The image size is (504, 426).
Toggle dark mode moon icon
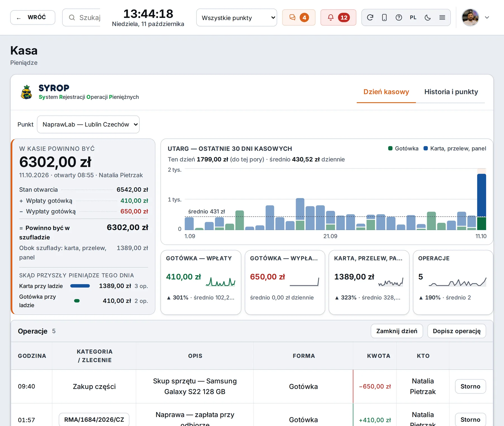click(428, 18)
